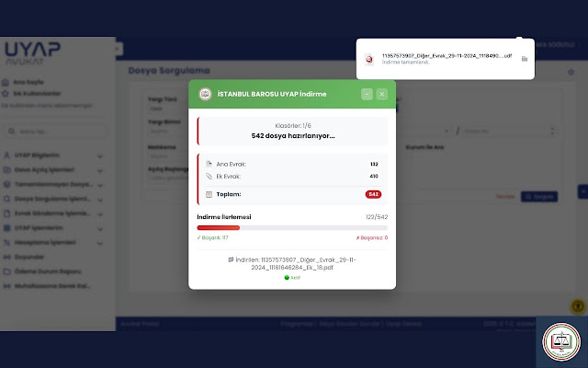This screenshot has width=588, height=368.
Task: Expand the Tamamlanmayan Dosya chevron
Action: (100, 185)
